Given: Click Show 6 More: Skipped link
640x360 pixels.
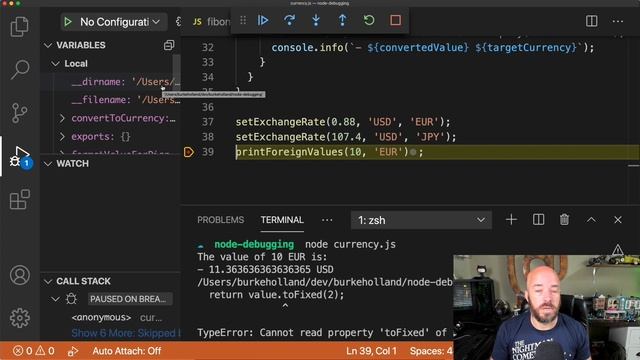Looking at the screenshot, I should 126,333.
